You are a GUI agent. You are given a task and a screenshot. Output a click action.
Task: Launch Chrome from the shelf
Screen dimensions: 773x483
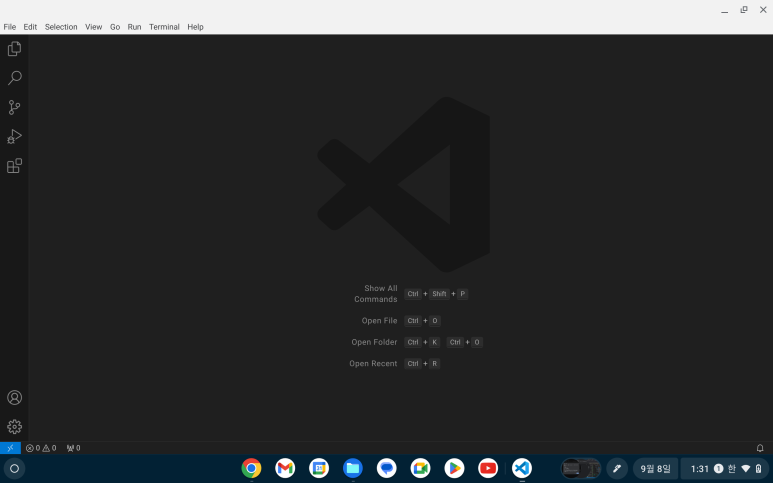[x=251, y=468]
